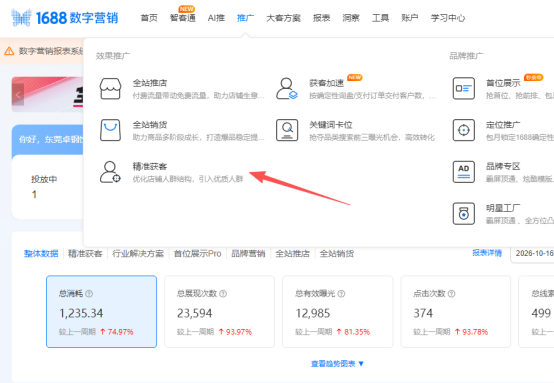Select the 总展现次数 metric card
This screenshot has height=383, width=554.
[219, 312]
